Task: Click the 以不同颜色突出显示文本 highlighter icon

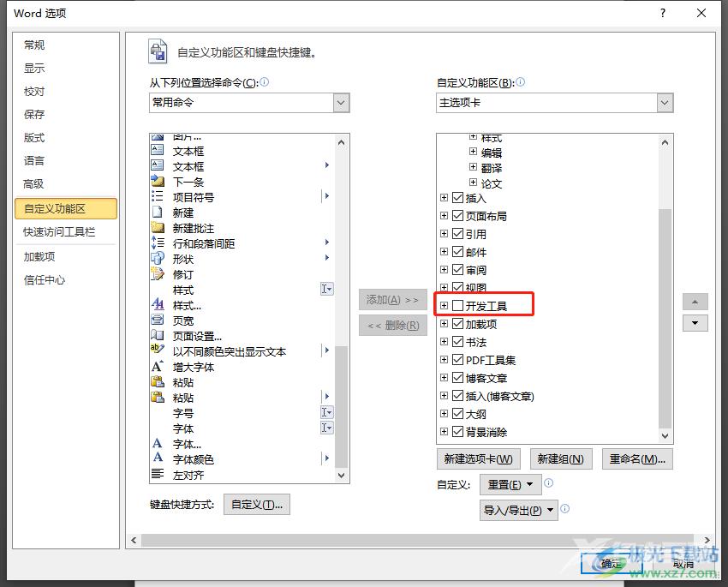Action: pyautogui.click(x=158, y=350)
